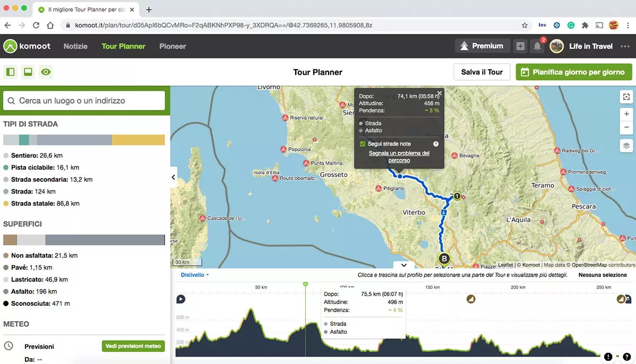Click the Punta Martina highlight marker
This screenshot has width=636, height=364.
pyautogui.click(x=305, y=163)
